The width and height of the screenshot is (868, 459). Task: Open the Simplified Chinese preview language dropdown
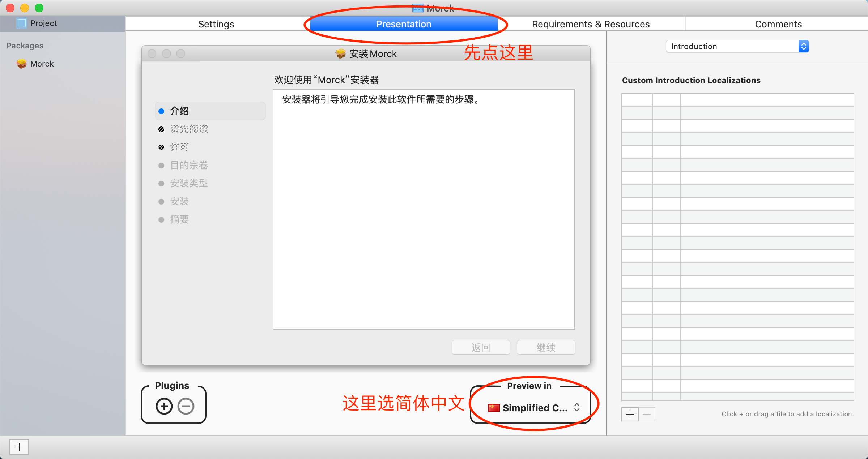click(x=535, y=408)
